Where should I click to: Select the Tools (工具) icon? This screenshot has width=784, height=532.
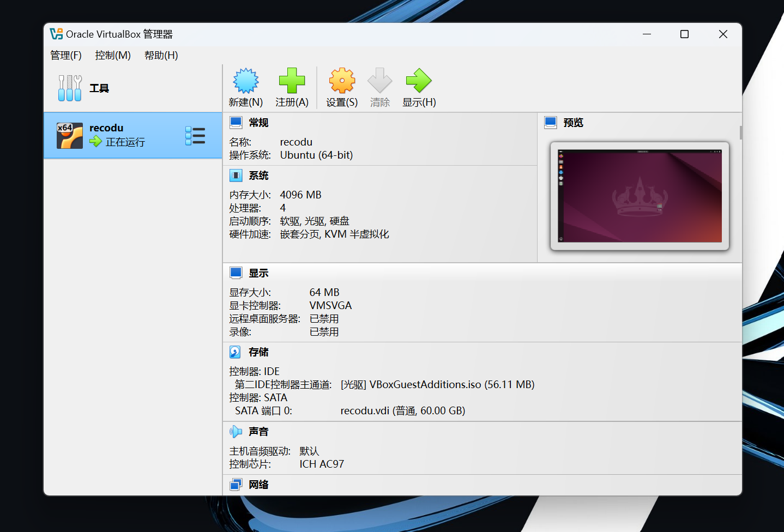[x=70, y=88]
